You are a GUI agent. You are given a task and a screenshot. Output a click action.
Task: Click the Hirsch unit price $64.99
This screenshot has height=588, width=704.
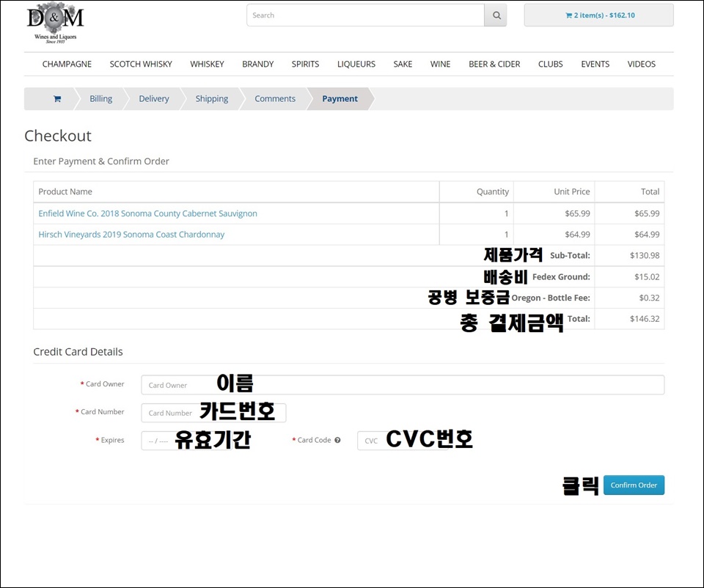tap(577, 235)
